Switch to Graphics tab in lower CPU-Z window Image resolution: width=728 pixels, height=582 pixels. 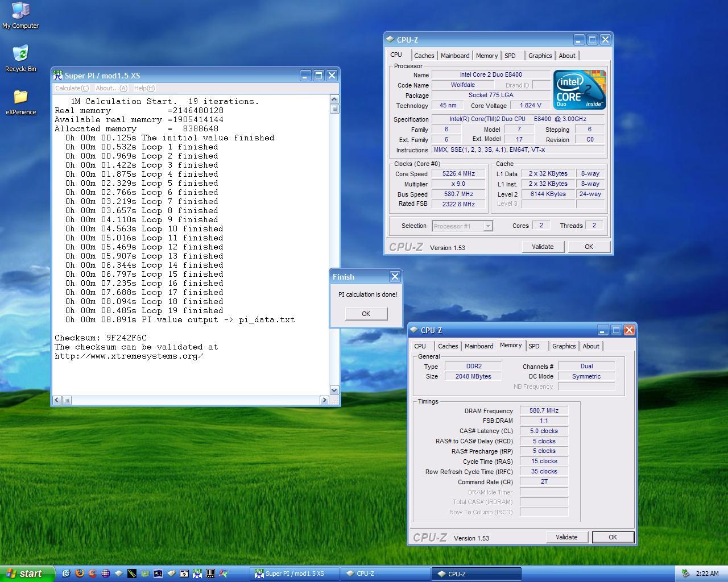click(x=564, y=346)
